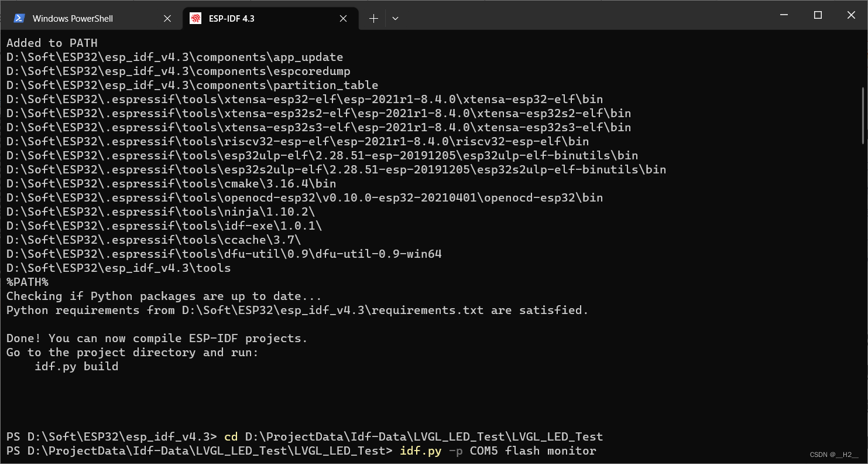This screenshot has width=868, height=464.
Task: Open a new terminal tab
Action: 373,19
